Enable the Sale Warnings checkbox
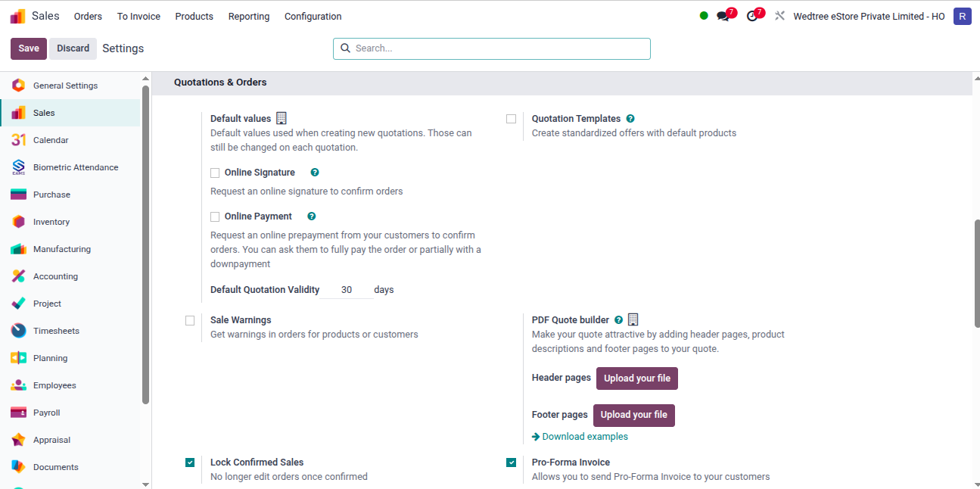The image size is (980, 489). tap(190, 320)
